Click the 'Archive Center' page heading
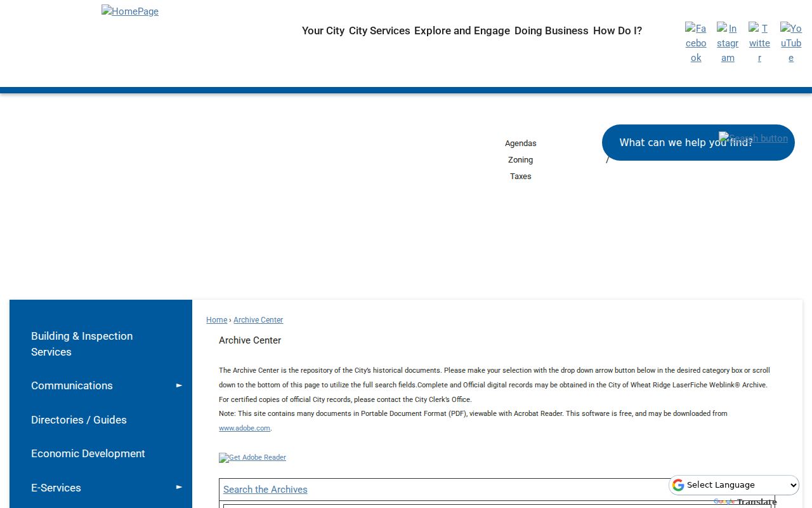This screenshot has height=508, width=812. point(250,340)
